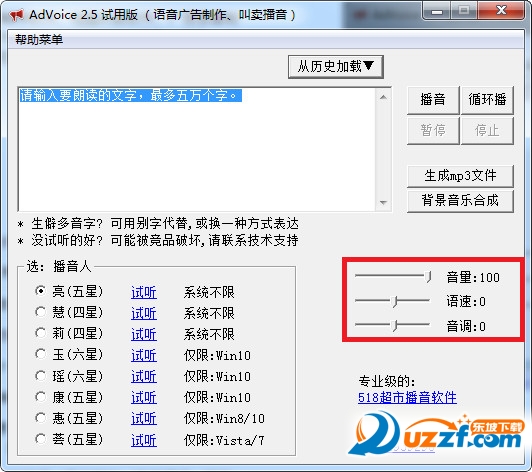Select the 荟(五星) voice radio button
Screen dimensions: 532x472
coord(41,439)
